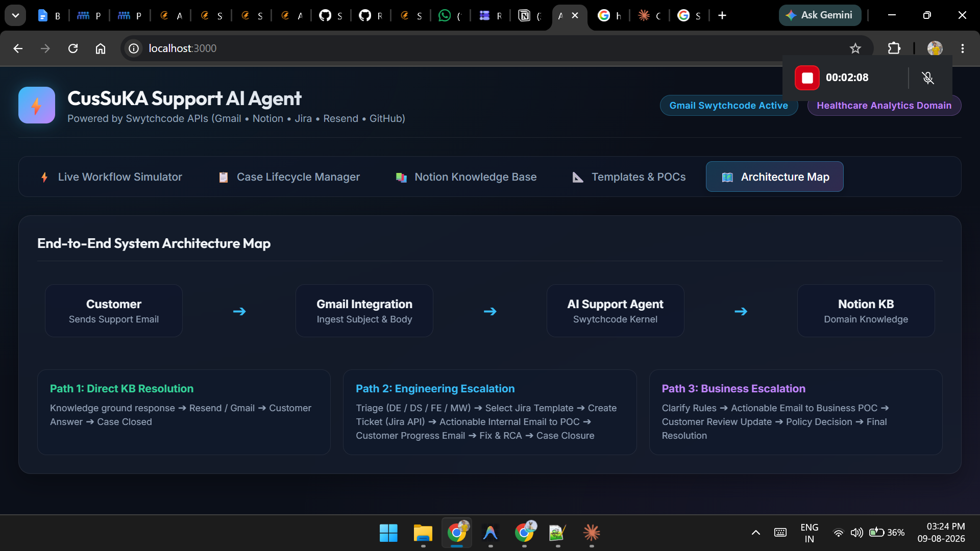The width and height of the screenshot is (980, 551).
Task: Click the Gmail Swytchcode Active badge
Action: pyautogui.click(x=729, y=106)
